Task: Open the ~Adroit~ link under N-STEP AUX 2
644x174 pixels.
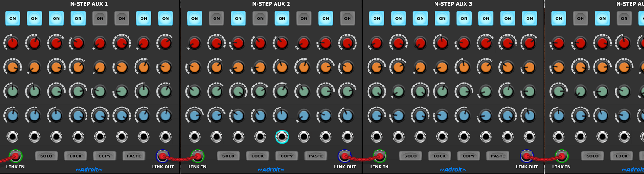Action: point(271,169)
